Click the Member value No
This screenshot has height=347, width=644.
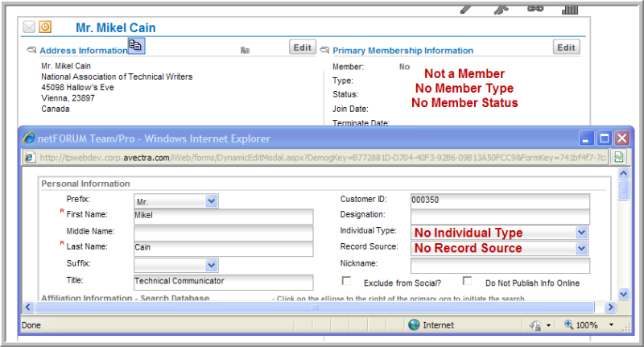click(x=405, y=67)
